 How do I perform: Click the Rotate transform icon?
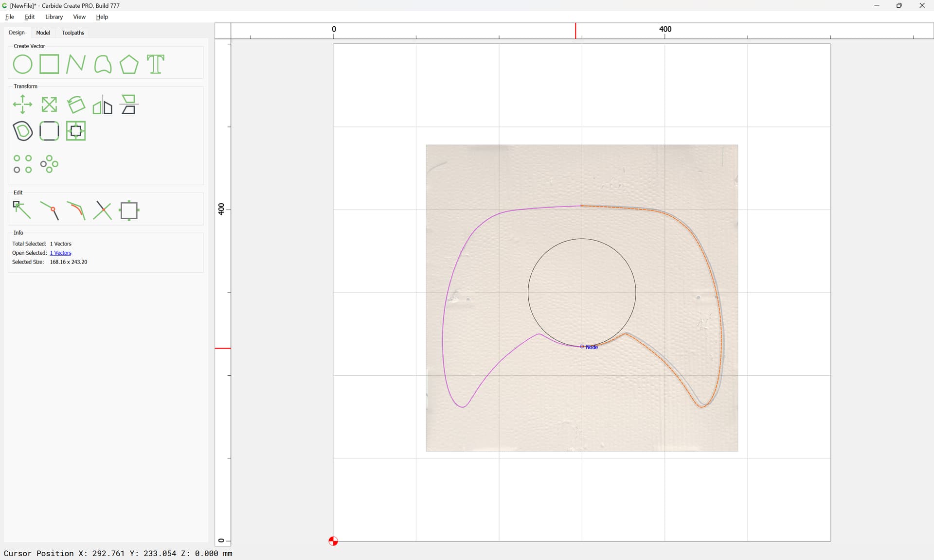pos(76,105)
